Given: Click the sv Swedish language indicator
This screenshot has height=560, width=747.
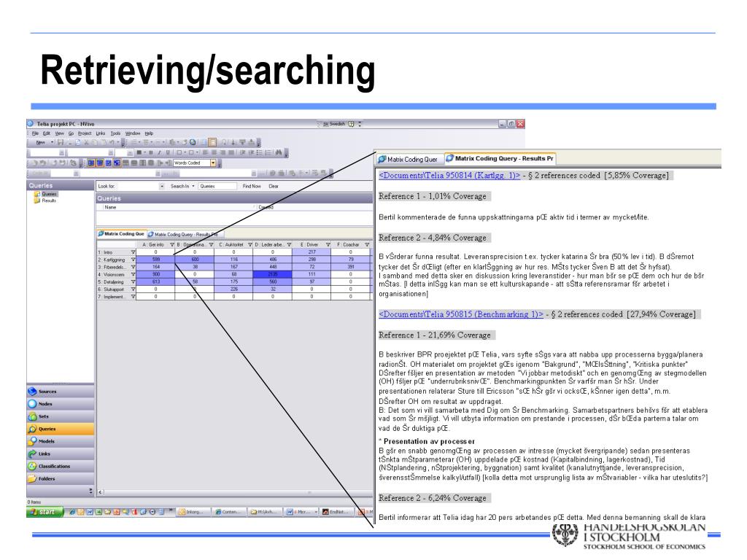Looking at the screenshot, I should pos(334,124).
